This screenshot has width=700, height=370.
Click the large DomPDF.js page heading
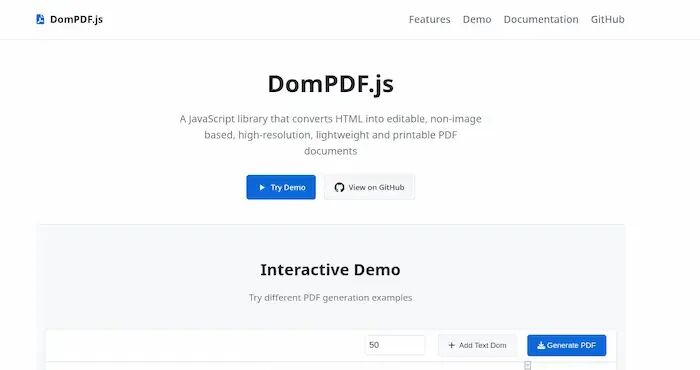[330, 84]
